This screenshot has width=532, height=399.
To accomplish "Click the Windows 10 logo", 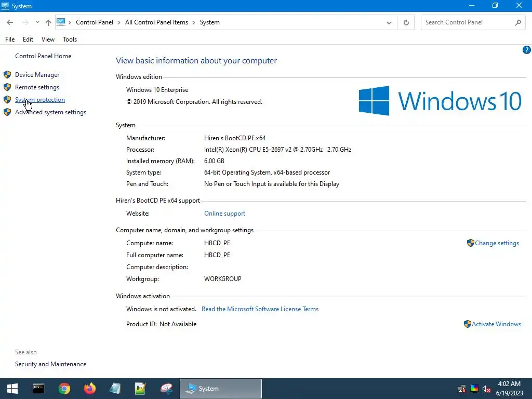I will point(440,101).
